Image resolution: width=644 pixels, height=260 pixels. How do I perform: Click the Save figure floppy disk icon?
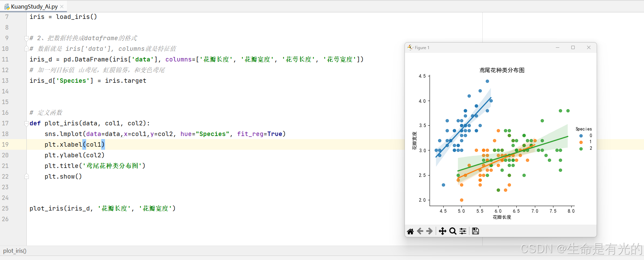pyautogui.click(x=476, y=231)
